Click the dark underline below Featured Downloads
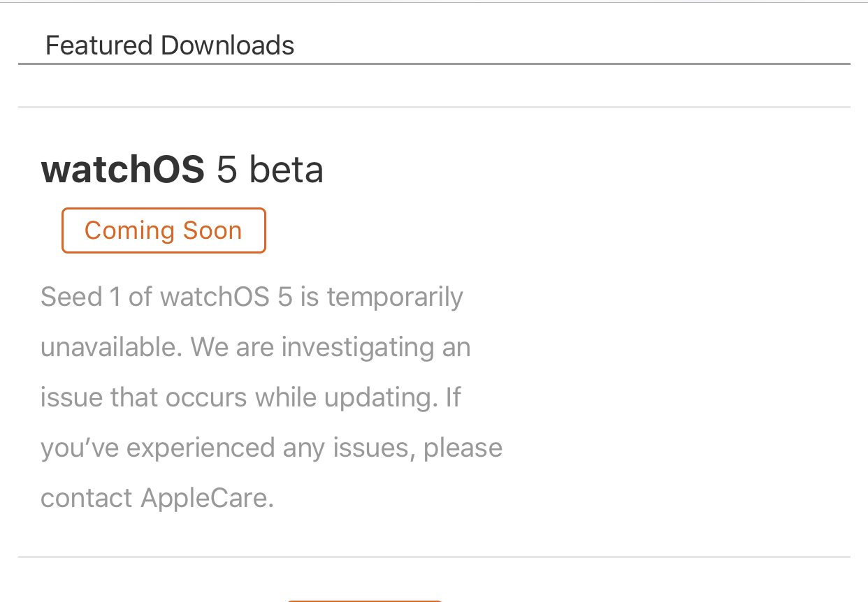Screen dimensions: 868x602 click(434, 64)
